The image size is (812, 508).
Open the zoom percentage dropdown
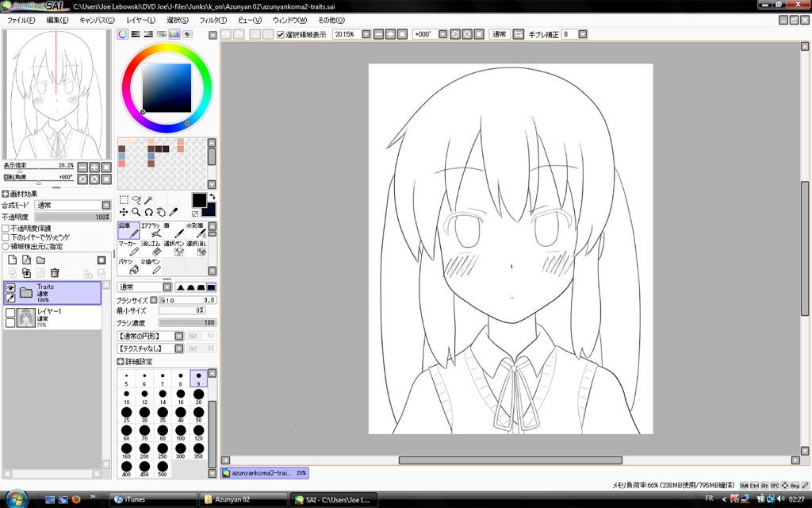(x=366, y=34)
